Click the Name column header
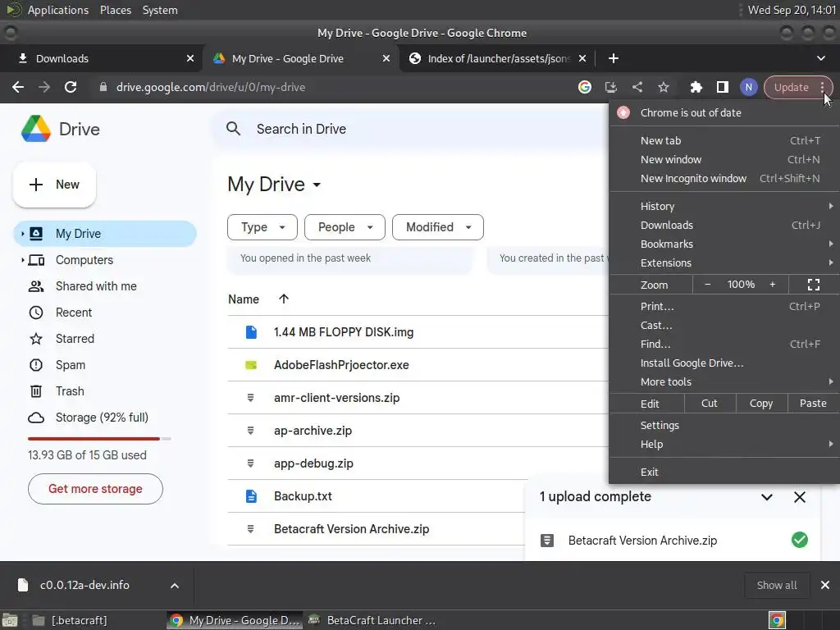This screenshot has width=840, height=630. pyautogui.click(x=243, y=299)
